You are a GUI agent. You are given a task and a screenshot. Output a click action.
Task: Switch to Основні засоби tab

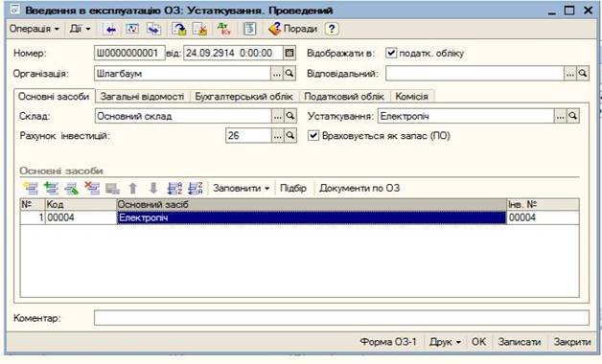pos(54,97)
